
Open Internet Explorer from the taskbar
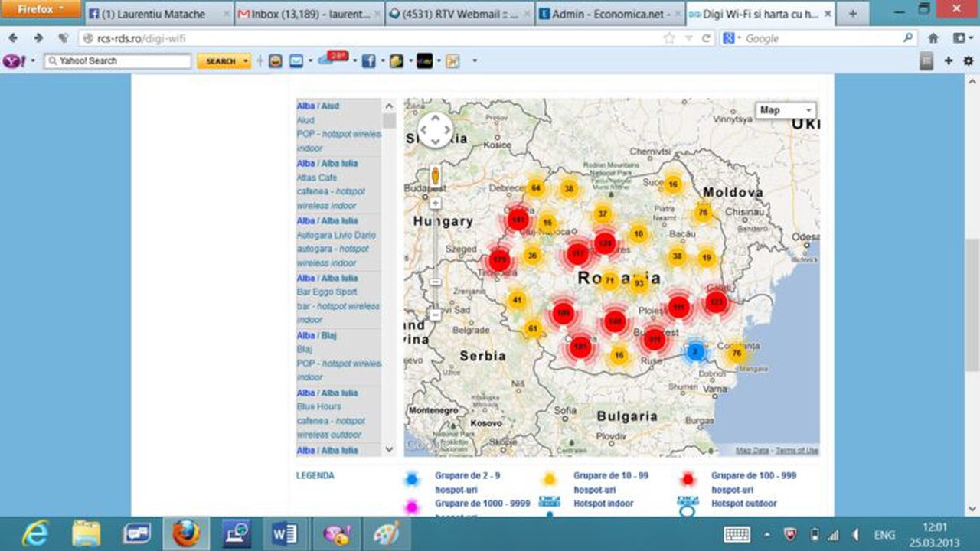(x=34, y=533)
